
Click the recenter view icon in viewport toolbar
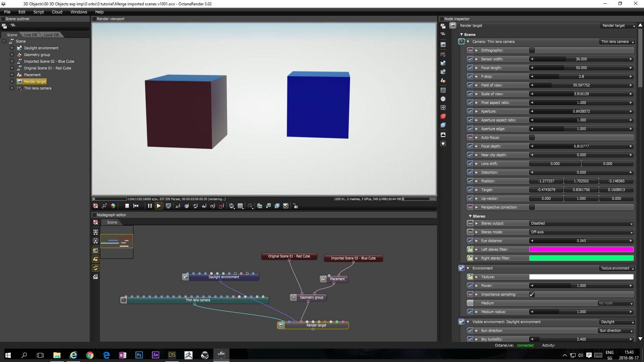pos(96,206)
